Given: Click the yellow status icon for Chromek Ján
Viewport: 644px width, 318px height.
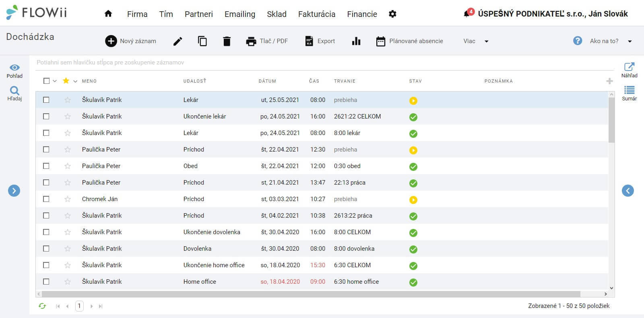Looking at the screenshot, I should click(413, 200).
